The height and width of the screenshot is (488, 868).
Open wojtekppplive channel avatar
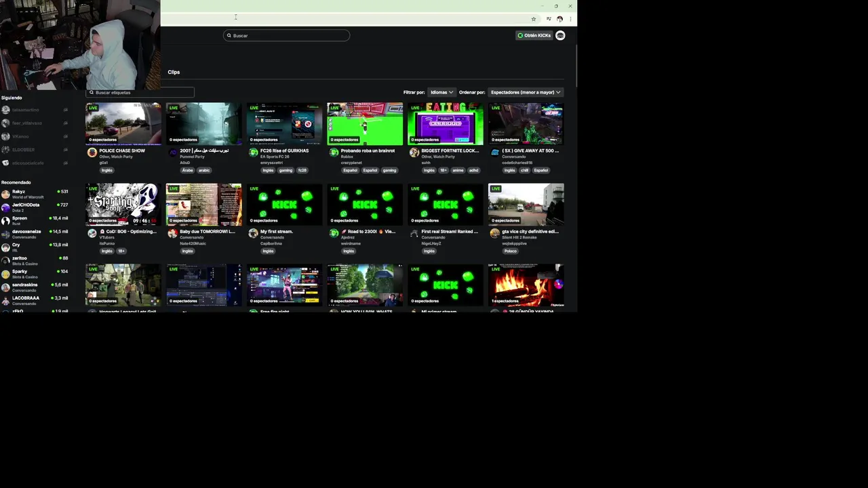[495, 233]
